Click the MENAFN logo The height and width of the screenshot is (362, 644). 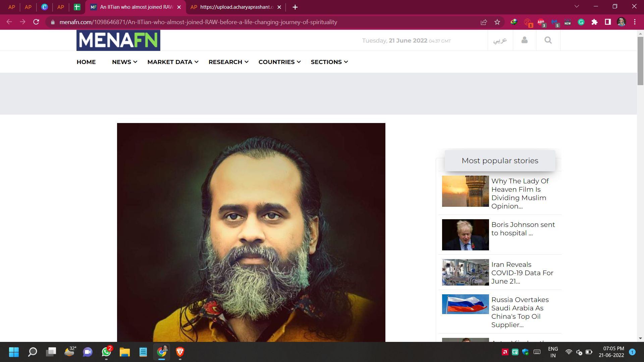pyautogui.click(x=118, y=40)
